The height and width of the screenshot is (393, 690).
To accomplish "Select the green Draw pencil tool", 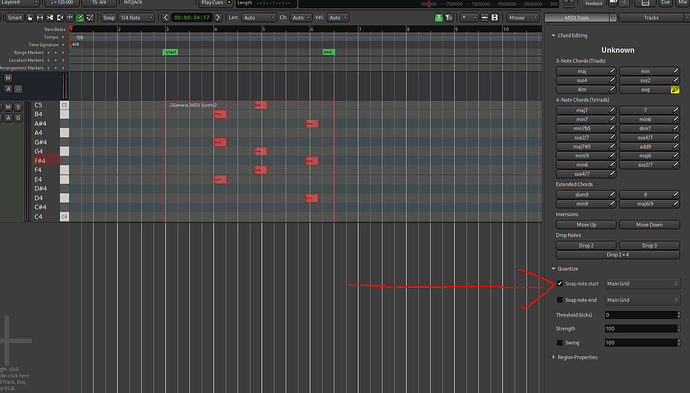I will pos(80,18).
